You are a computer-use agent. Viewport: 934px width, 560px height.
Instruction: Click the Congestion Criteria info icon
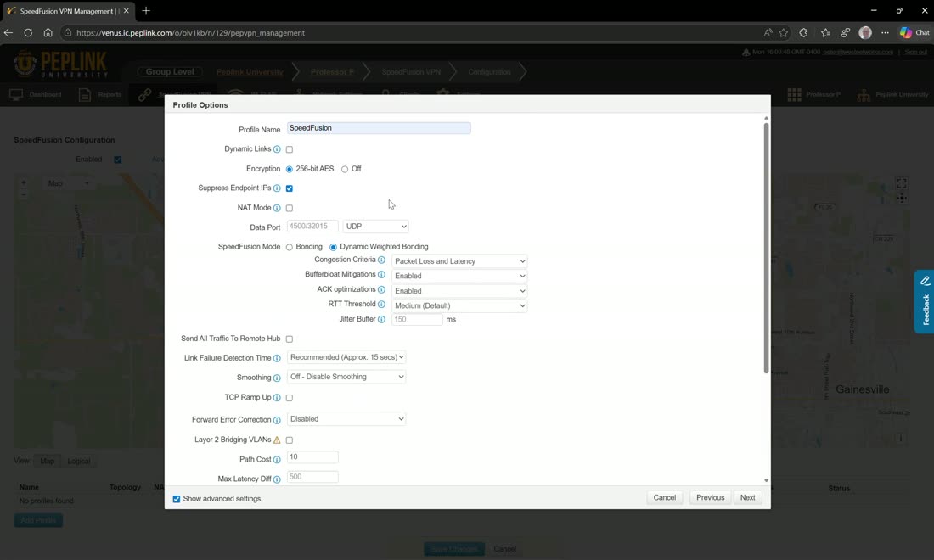(381, 260)
